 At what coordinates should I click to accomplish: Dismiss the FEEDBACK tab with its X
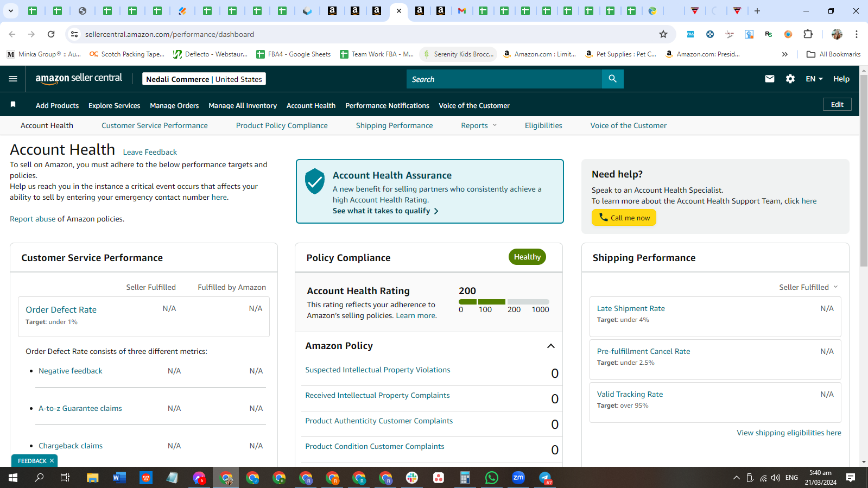[52, 461]
